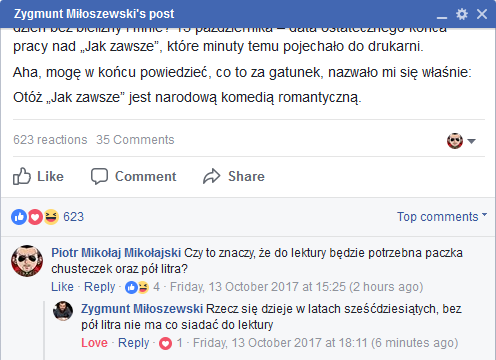Open the 623 reactions list
Screen dimensions: 496x360
(50, 140)
